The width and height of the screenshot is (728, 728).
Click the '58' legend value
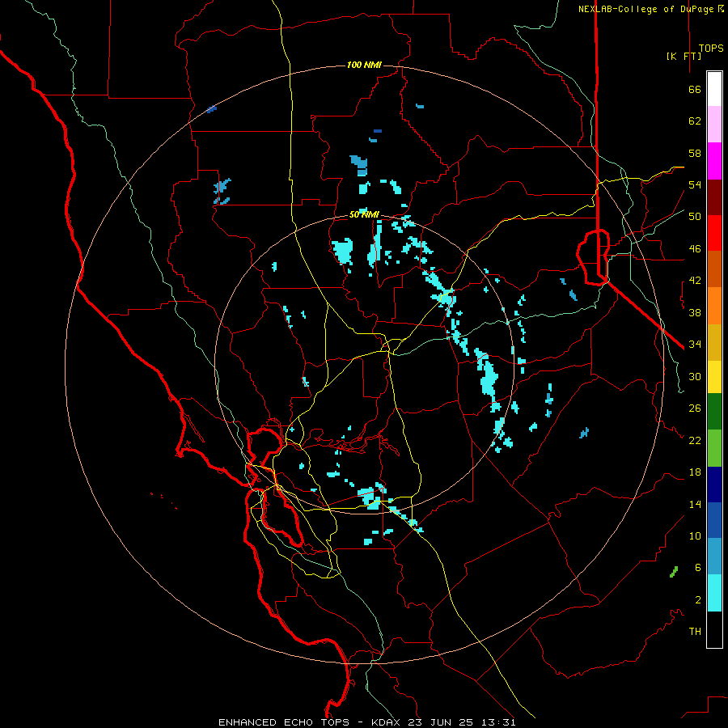click(695, 153)
